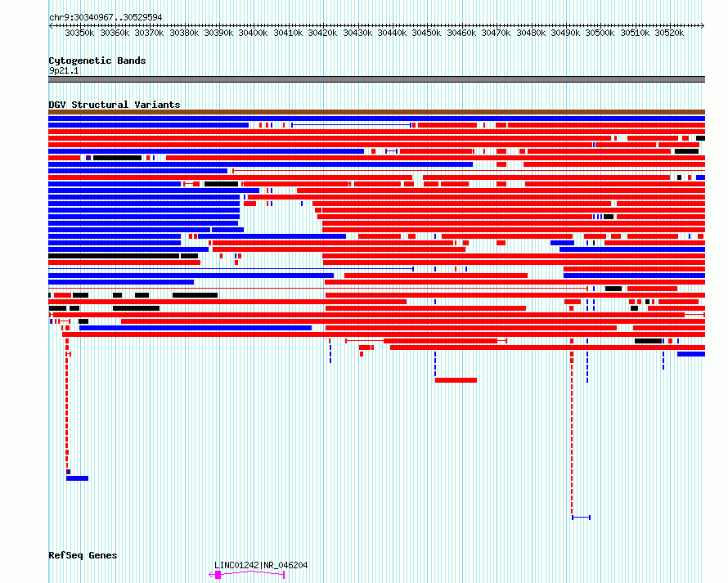Click the 9p21.1 band label
The image size is (728, 583).
[64, 70]
